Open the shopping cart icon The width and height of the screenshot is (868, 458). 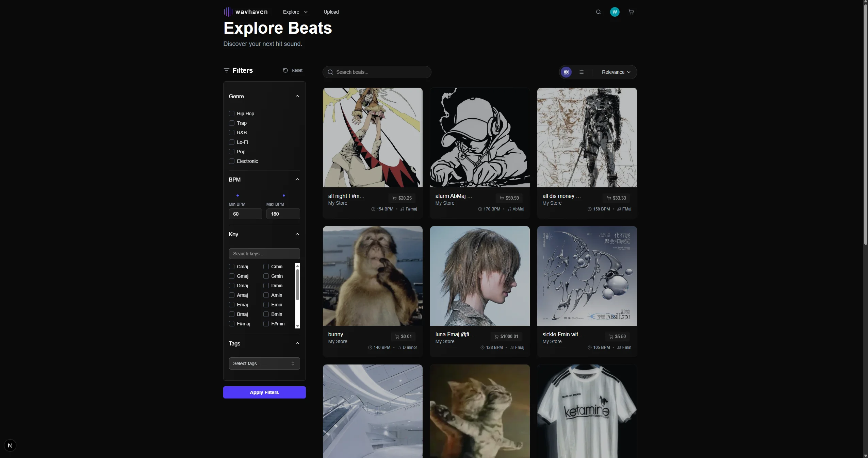631,12
